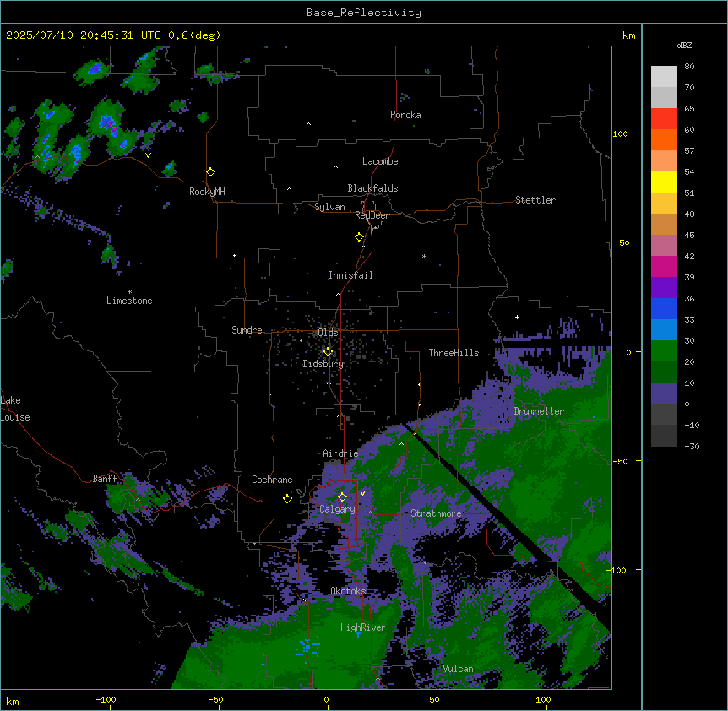Viewport: 728px width, 711px height.
Task: Click the Olds town label
Action: pyautogui.click(x=328, y=333)
